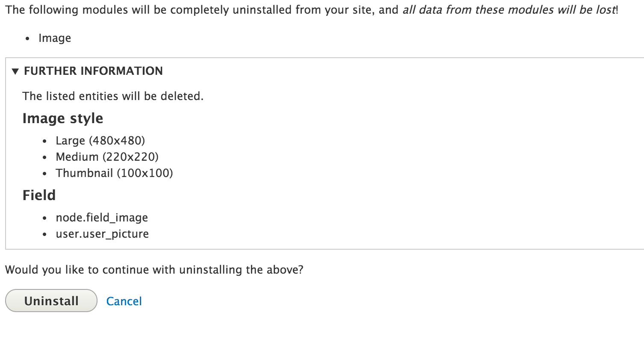
Task: Click the node.field_image field entry
Action: coord(102,218)
